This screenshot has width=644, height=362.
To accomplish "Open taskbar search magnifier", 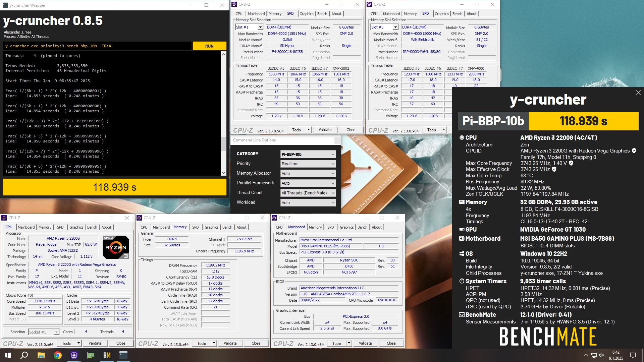I will click(x=24, y=355).
